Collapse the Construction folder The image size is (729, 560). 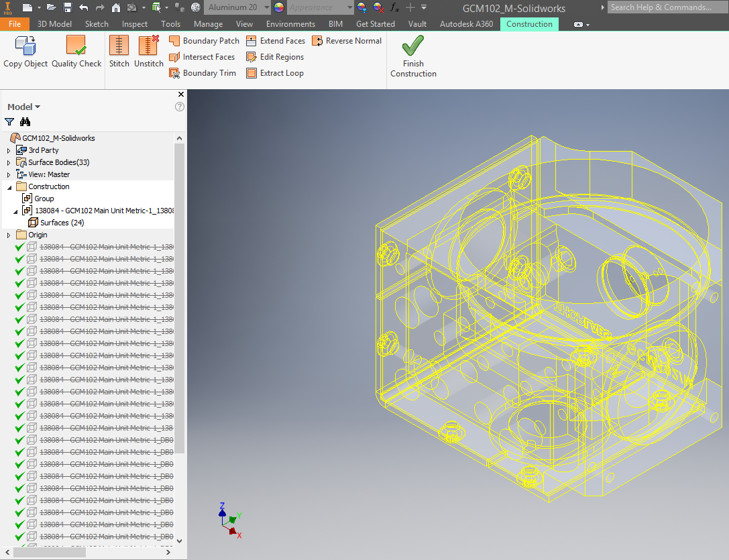9,187
